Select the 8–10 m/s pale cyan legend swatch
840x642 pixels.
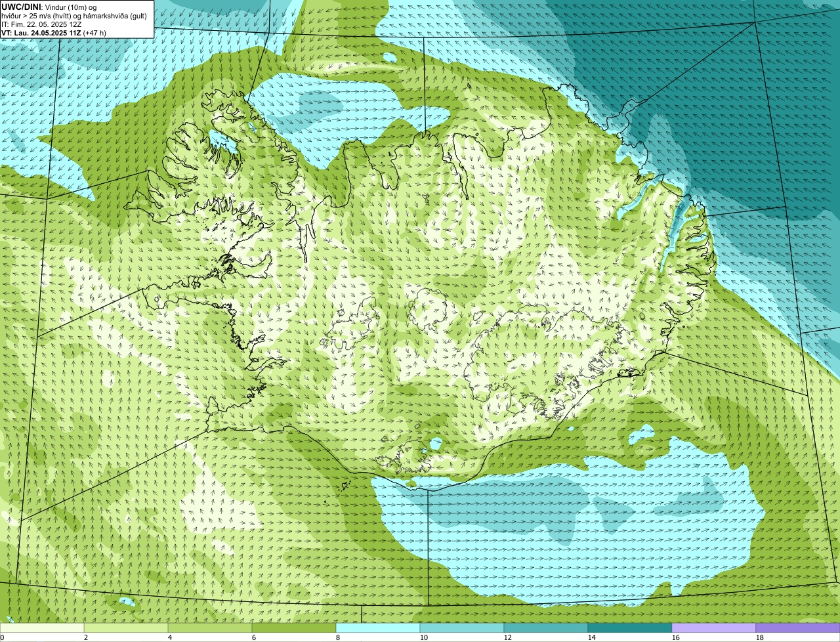[x=378, y=628]
